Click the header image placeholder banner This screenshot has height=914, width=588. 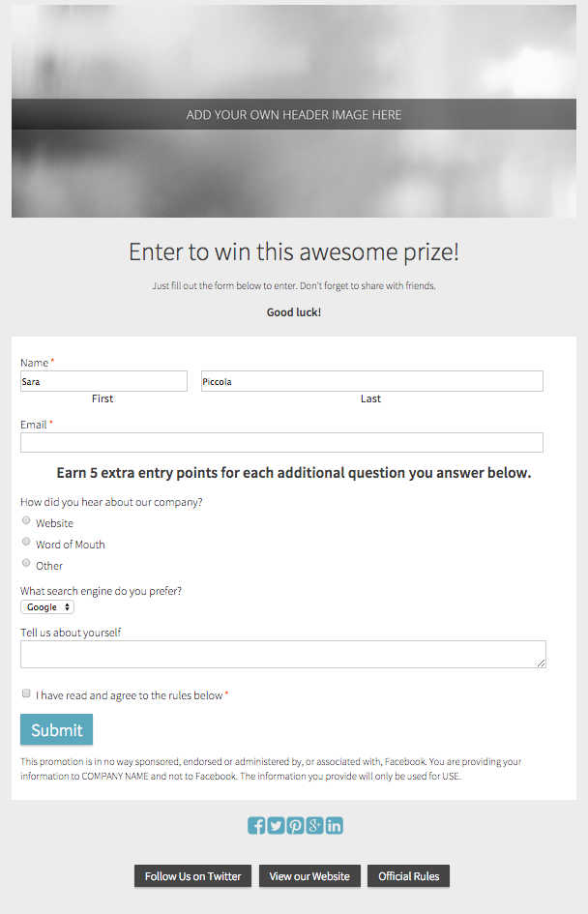293,114
